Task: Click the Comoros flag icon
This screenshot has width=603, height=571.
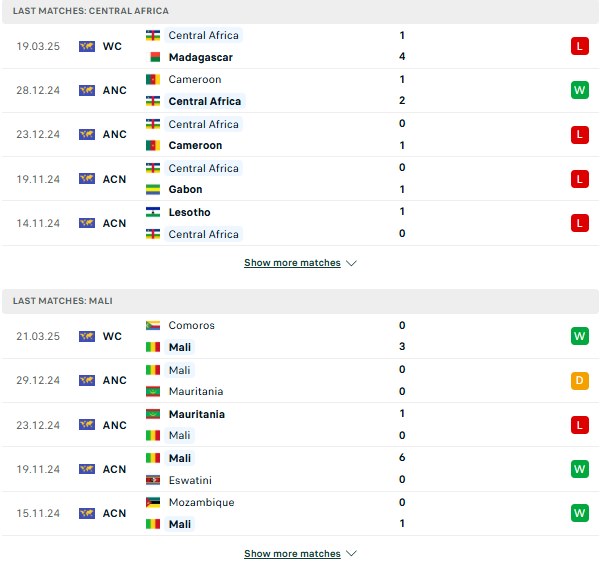Action: tap(154, 326)
